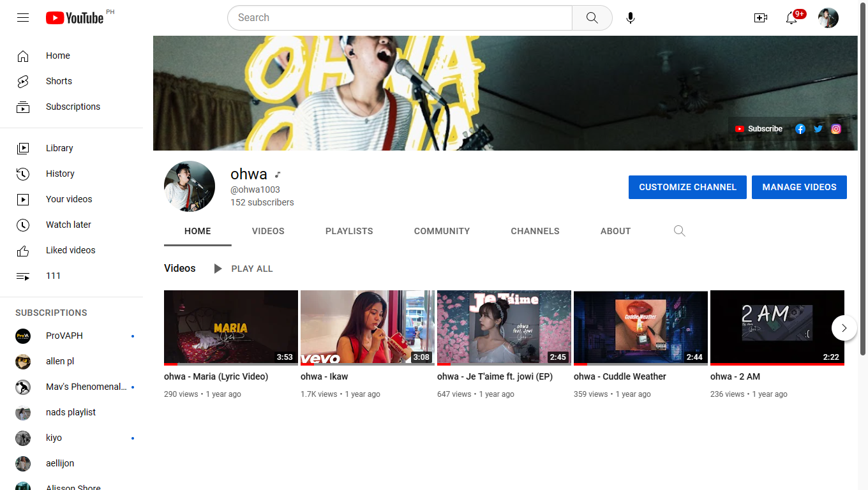Open nads playlist subscription channel

(x=71, y=412)
